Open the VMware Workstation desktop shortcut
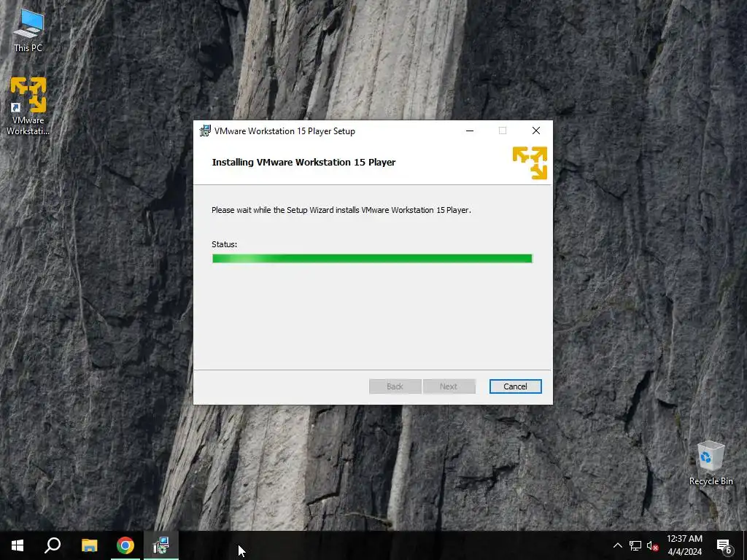The image size is (747, 560). (x=28, y=106)
